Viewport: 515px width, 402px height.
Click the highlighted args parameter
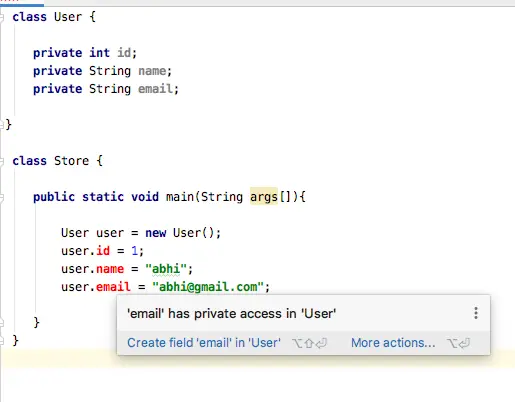click(x=264, y=196)
